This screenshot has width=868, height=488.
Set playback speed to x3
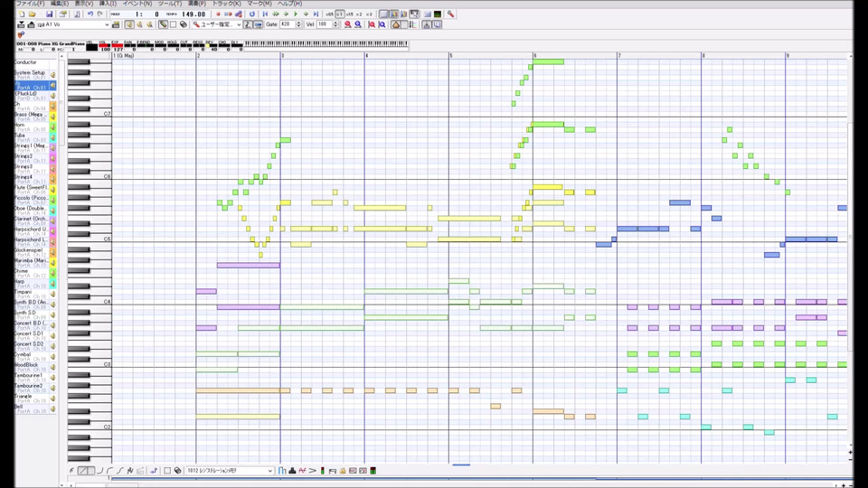[x=369, y=14]
